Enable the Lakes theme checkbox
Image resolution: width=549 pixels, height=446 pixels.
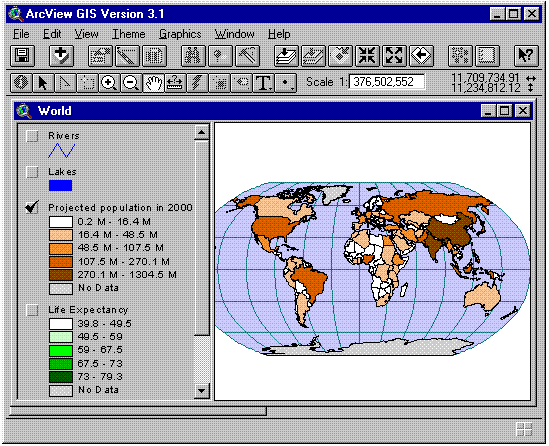click(x=32, y=172)
